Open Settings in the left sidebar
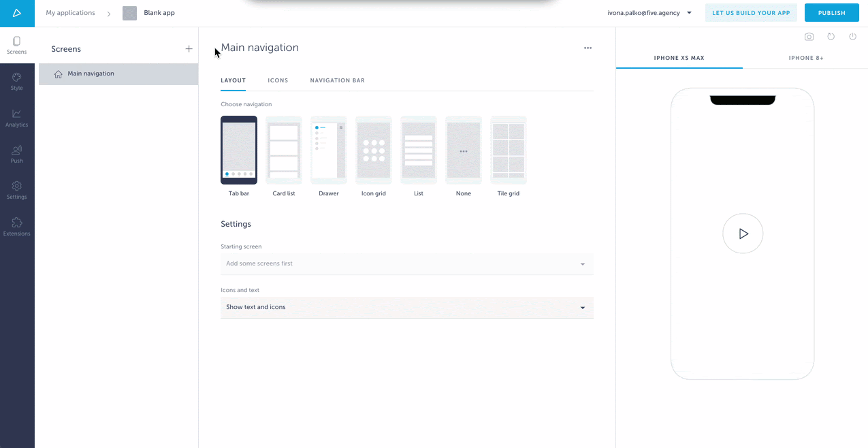Screen dimensions: 868x448 pos(16,190)
